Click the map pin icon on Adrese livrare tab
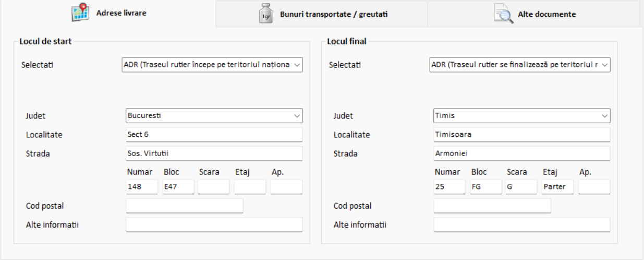Image resolution: width=644 pixels, height=260 pixels. tap(80, 13)
